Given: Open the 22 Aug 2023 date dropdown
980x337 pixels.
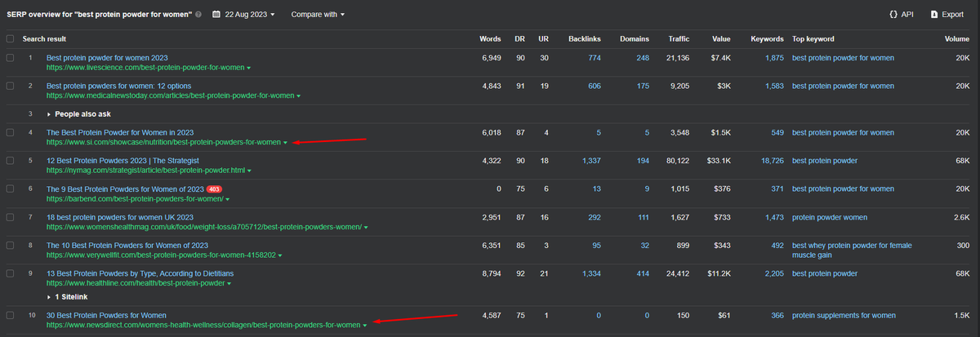Looking at the screenshot, I should click(x=248, y=15).
